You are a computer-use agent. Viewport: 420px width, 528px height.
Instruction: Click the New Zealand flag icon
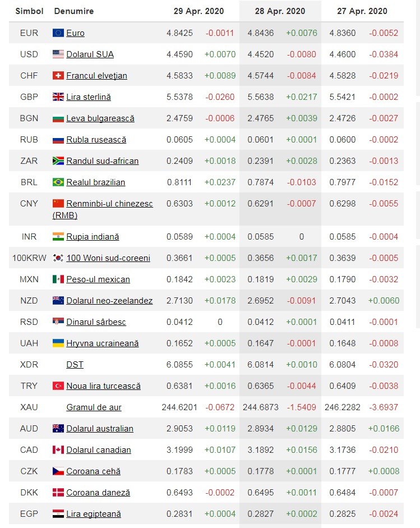click(58, 300)
